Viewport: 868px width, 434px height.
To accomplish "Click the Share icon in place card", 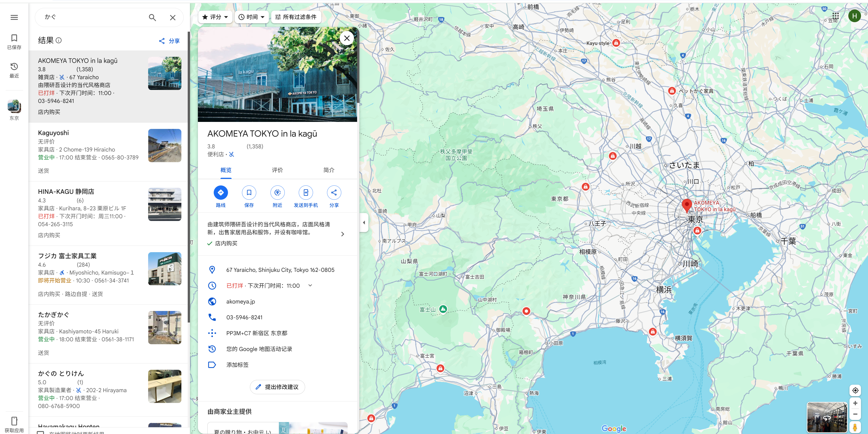I will (334, 192).
